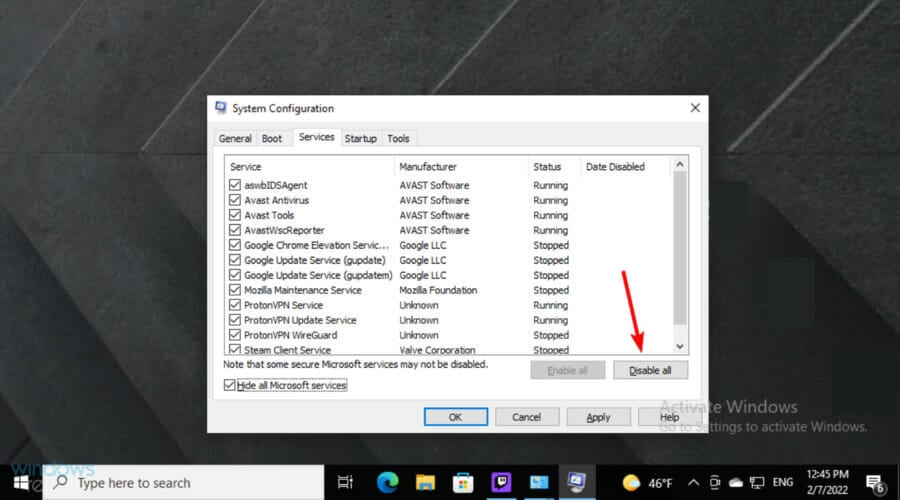Image resolution: width=900 pixels, height=500 pixels.
Task: Sort by the Service column header
Action: (x=309, y=166)
